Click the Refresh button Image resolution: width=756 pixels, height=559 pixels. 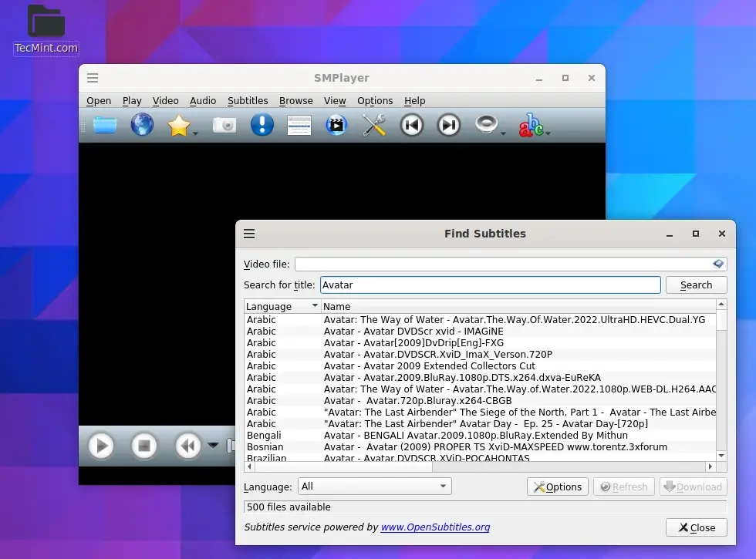click(x=624, y=487)
